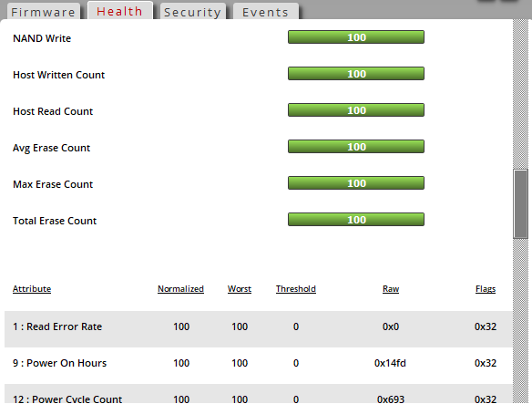Viewport: 532px width, 404px height.
Task: Click the Avg Erase Count bar
Action: (x=356, y=147)
